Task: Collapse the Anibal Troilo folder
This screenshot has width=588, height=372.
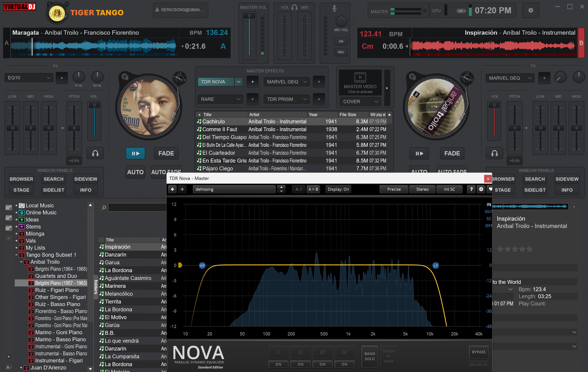Action: [x=21, y=262]
